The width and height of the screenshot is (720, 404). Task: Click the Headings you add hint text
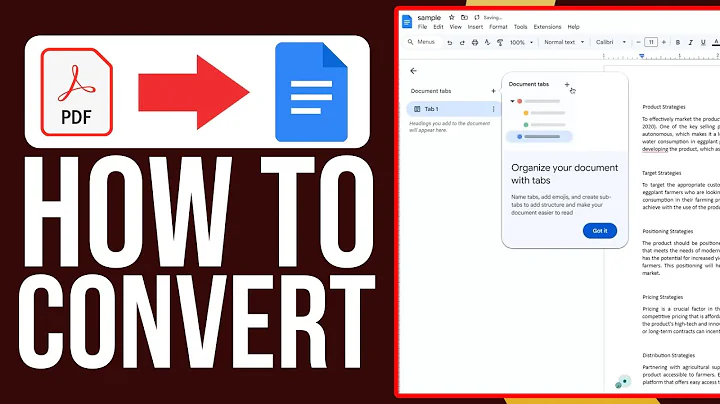(x=450, y=127)
